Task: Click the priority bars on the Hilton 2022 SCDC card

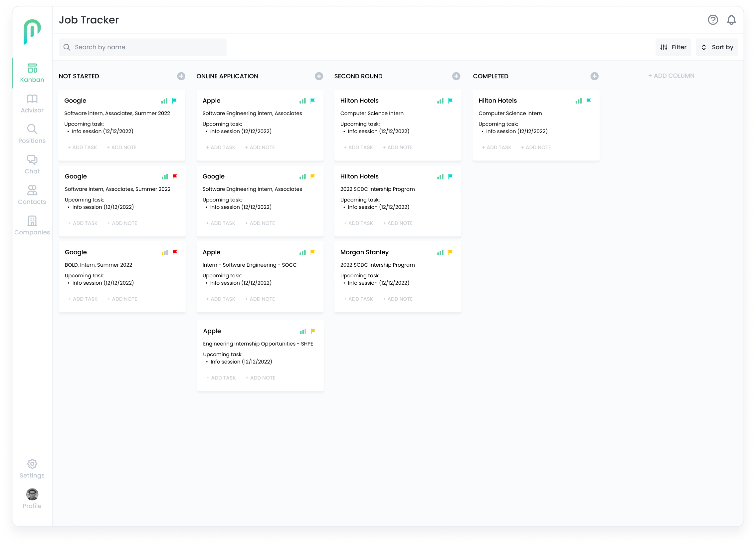Action: (x=440, y=177)
